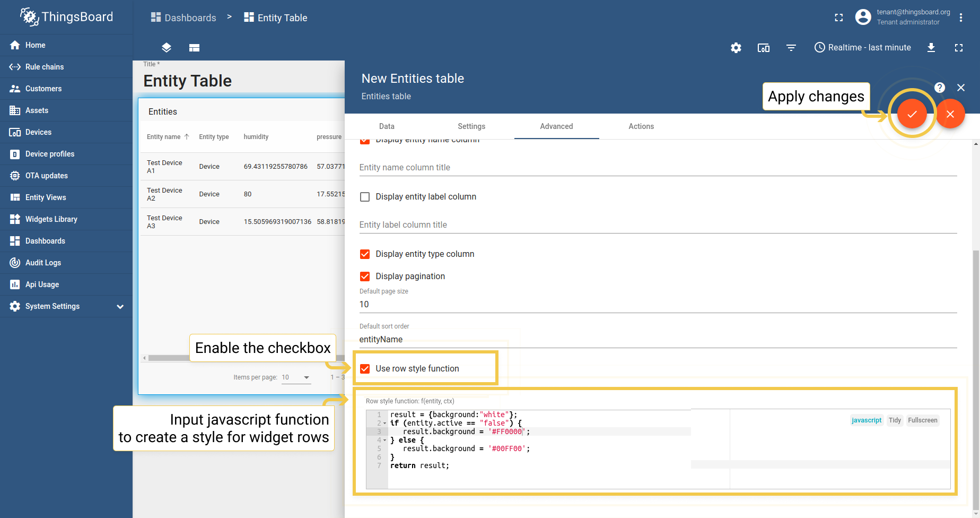Switch to the Actions tab

641,126
